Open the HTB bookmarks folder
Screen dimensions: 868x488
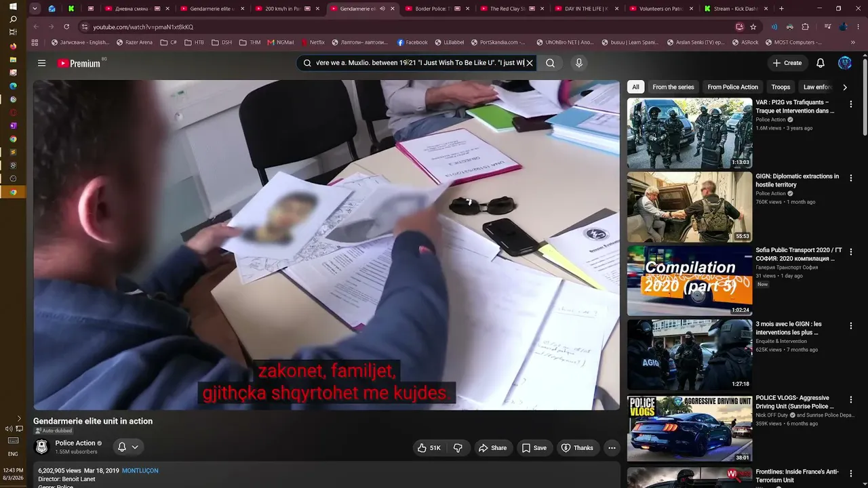(193, 42)
